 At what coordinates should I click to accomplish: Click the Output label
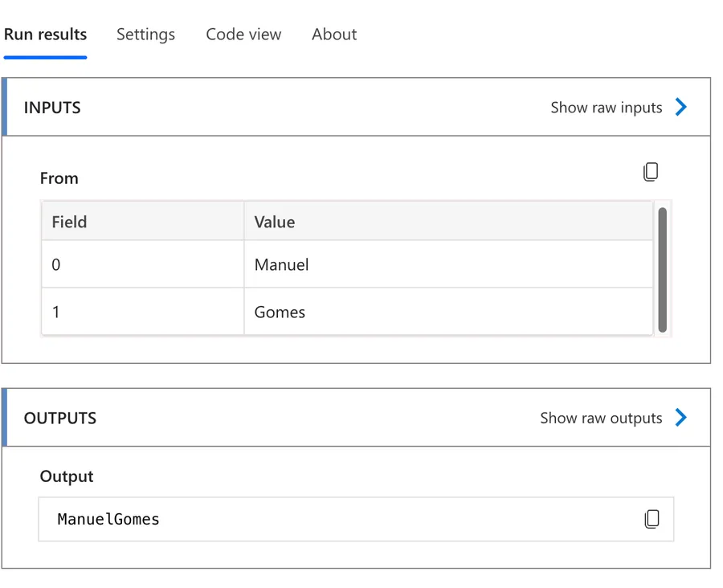(67, 476)
